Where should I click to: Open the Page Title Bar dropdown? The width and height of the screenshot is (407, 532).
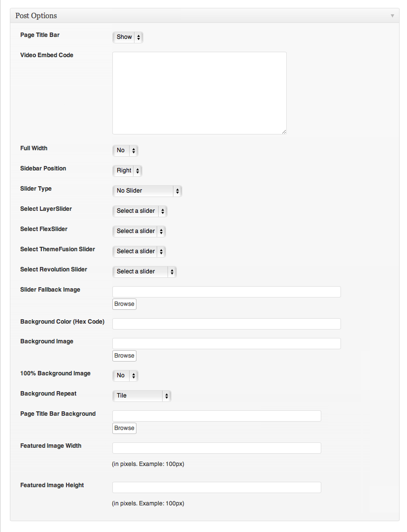pos(128,37)
